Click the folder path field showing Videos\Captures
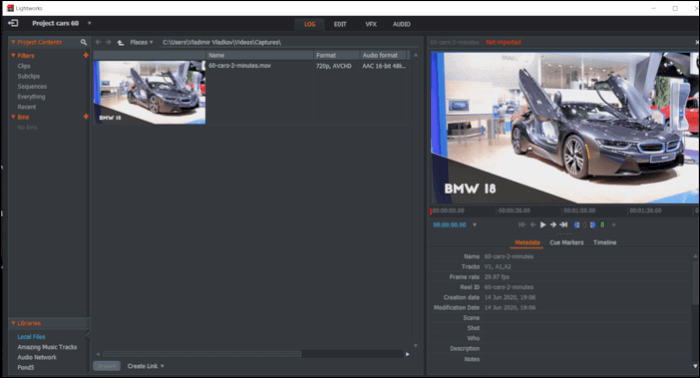The image size is (700, 378). [288, 42]
